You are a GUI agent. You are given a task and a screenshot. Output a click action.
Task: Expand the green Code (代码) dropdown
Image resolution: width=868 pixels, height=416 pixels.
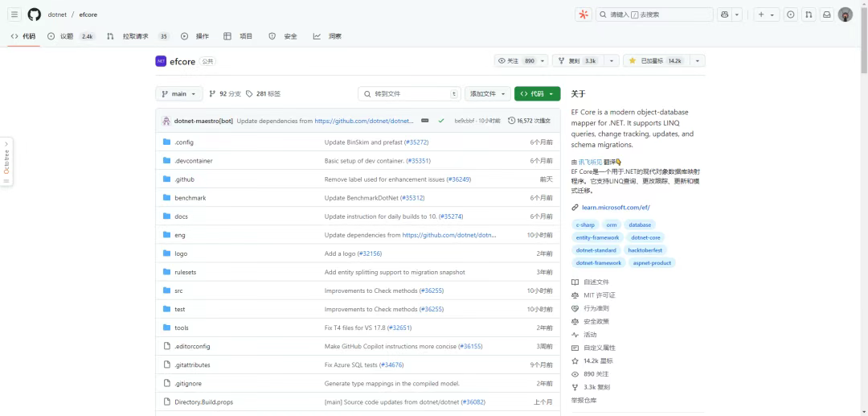(537, 94)
